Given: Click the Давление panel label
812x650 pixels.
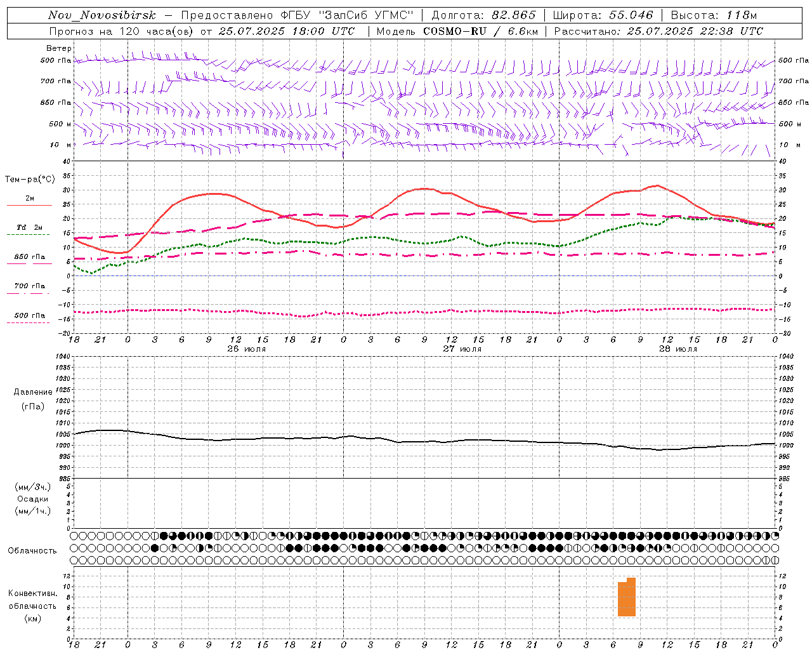Looking at the screenshot, I should [33, 392].
